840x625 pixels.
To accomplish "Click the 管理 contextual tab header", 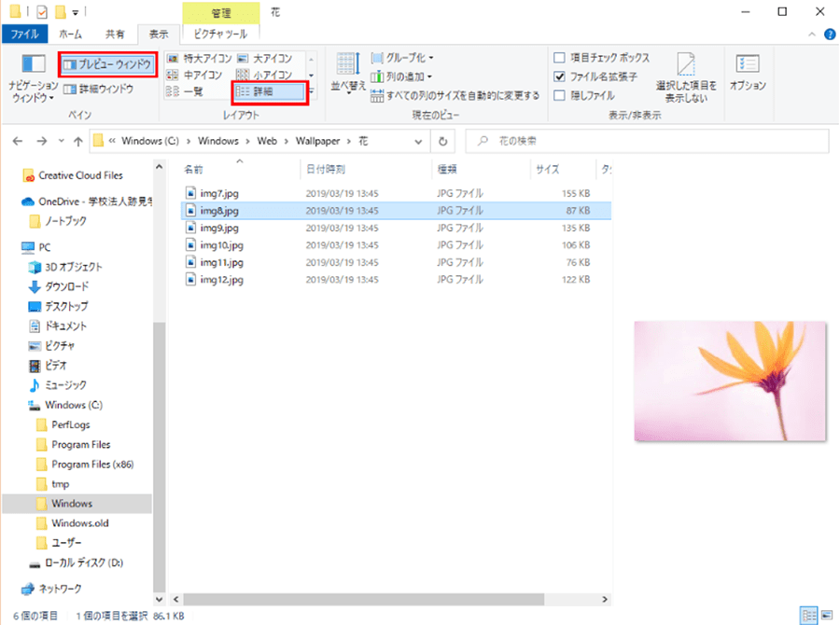I will (220, 13).
